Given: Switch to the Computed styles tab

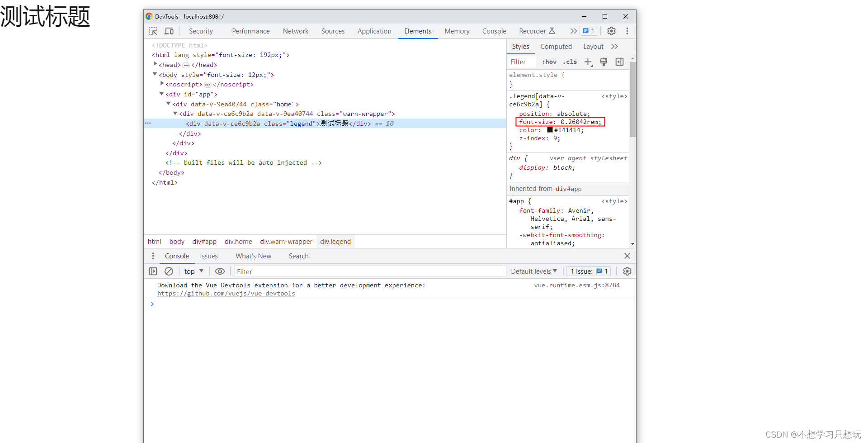Looking at the screenshot, I should point(556,47).
